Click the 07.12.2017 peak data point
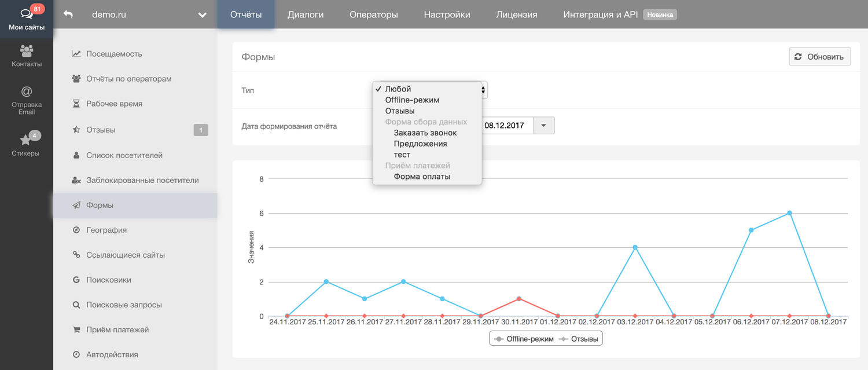This screenshot has height=370, width=868. pos(789,213)
